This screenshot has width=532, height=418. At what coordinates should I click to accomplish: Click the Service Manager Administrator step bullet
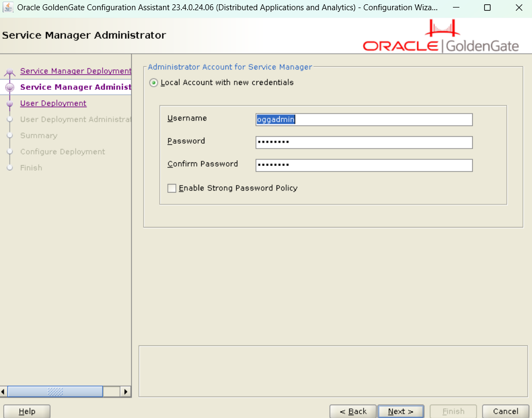pyautogui.click(x=10, y=87)
